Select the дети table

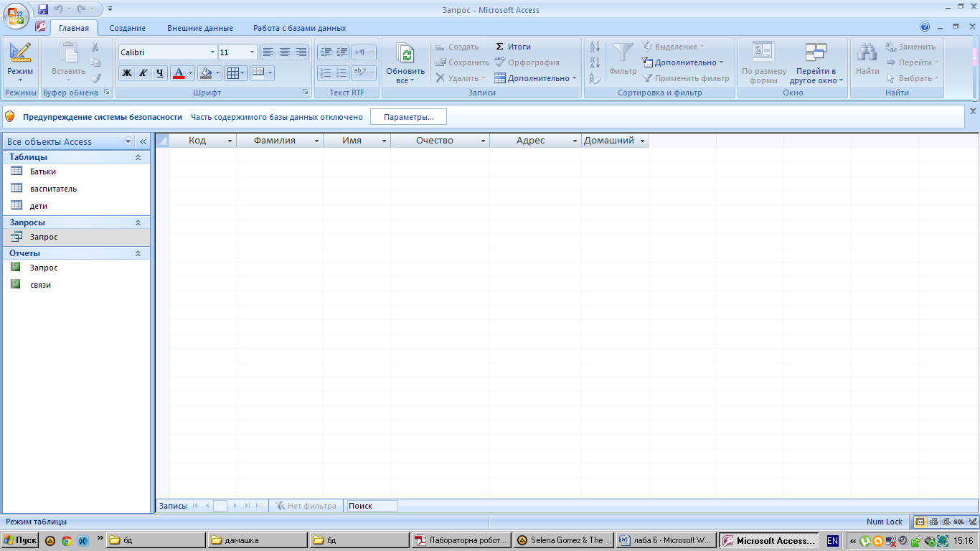click(76, 206)
